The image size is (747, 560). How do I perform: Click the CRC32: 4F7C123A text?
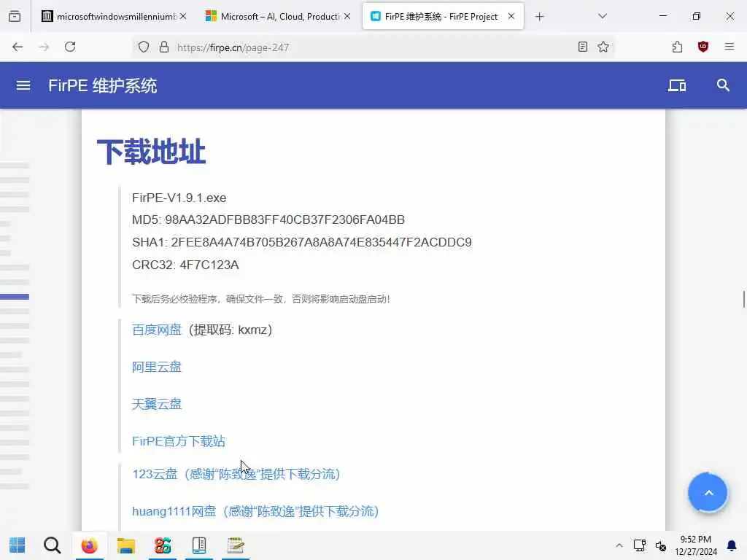tap(185, 265)
